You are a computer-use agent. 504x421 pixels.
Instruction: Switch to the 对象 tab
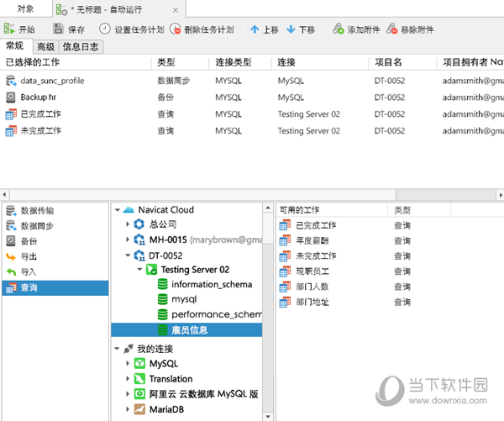pos(26,8)
